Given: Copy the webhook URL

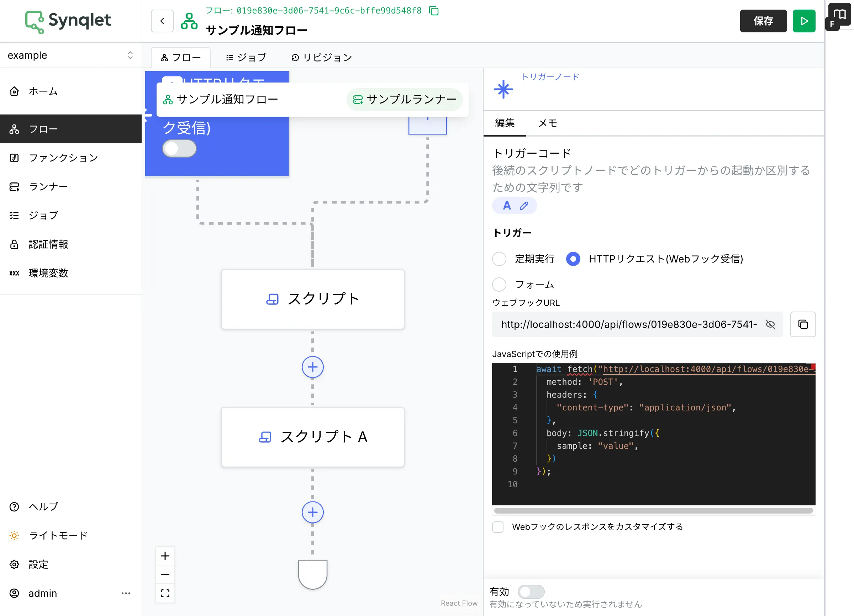Looking at the screenshot, I should (x=803, y=324).
